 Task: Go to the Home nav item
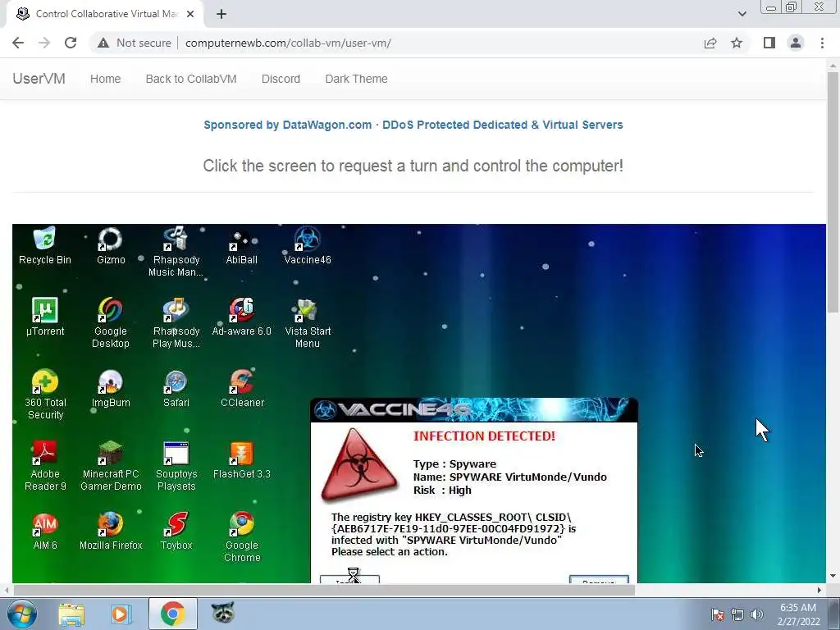point(105,79)
